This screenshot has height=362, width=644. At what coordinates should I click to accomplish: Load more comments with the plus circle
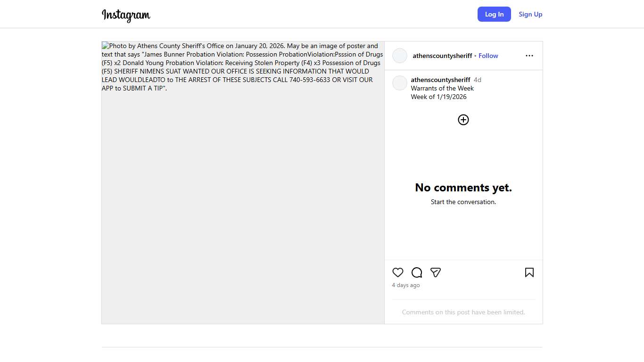(x=463, y=120)
